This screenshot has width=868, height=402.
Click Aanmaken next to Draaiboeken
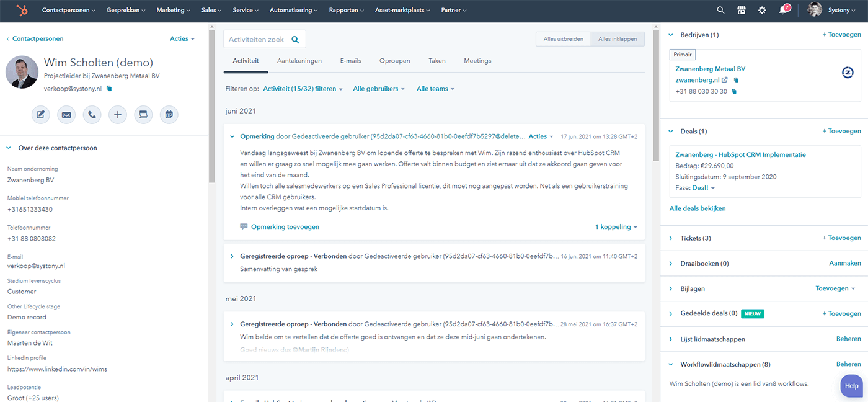[845, 263]
